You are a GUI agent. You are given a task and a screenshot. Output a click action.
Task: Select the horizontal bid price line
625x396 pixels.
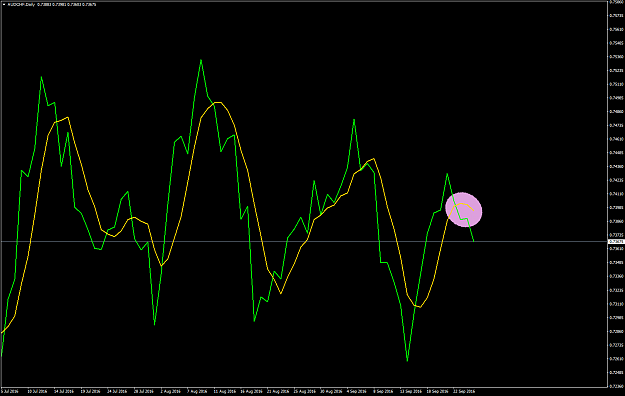click(303, 242)
